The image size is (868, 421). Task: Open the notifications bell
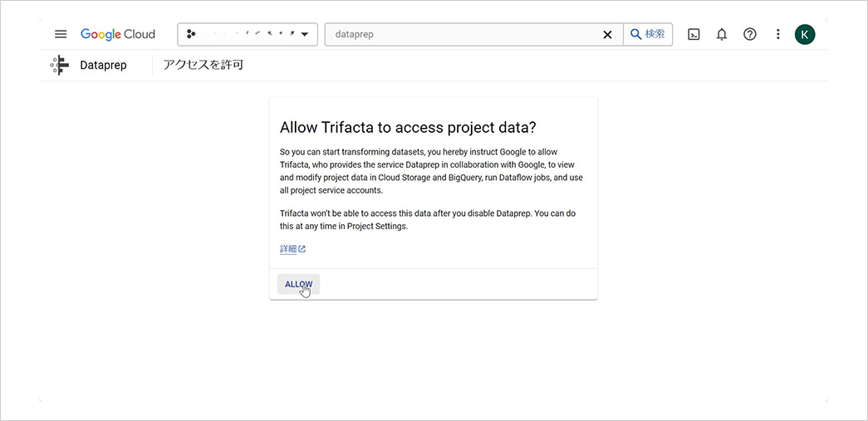(x=721, y=34)
